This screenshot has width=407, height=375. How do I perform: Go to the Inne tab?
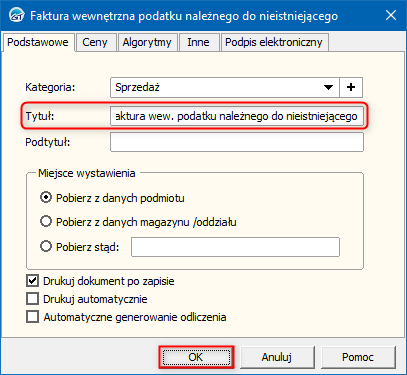coord(198,42)
